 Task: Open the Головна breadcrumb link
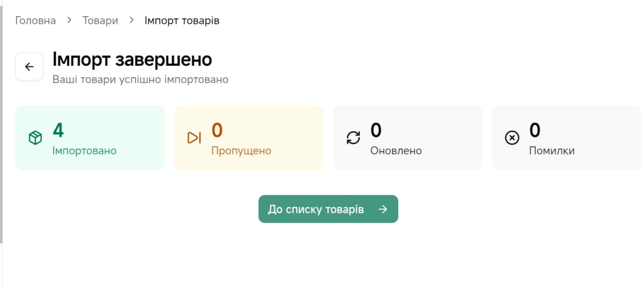pos(35,21)
